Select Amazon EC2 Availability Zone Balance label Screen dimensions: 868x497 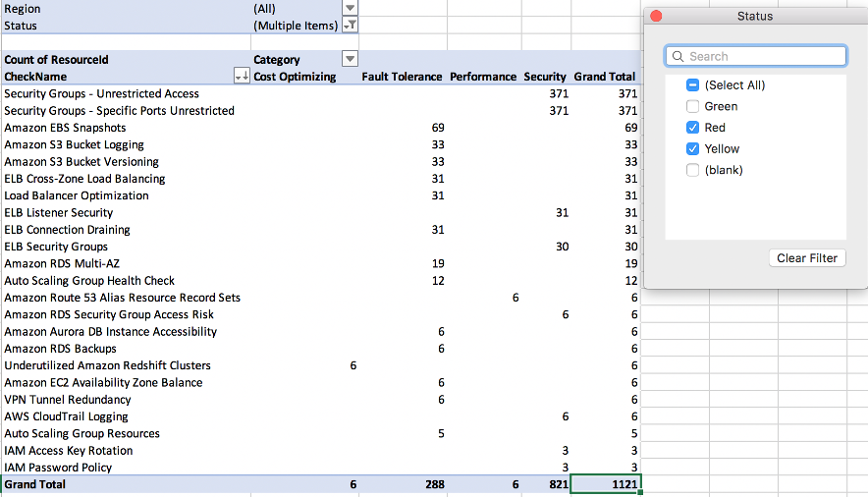(x=103, y=383)
